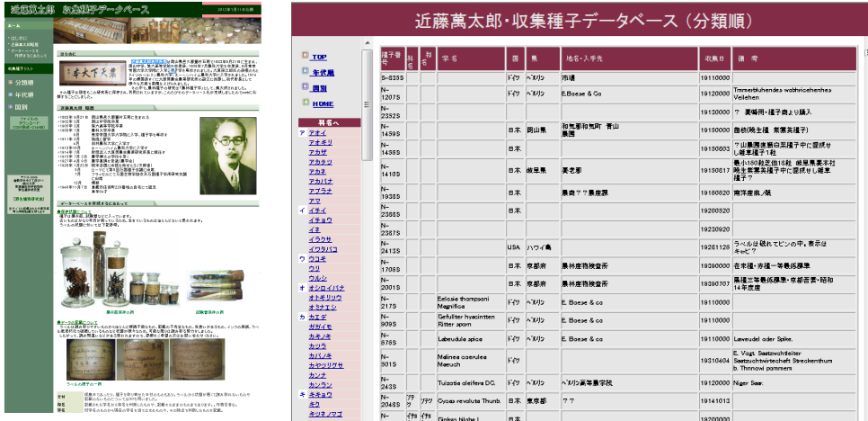
Task: Jump to family アオギリ
Action: coord(320,143)
